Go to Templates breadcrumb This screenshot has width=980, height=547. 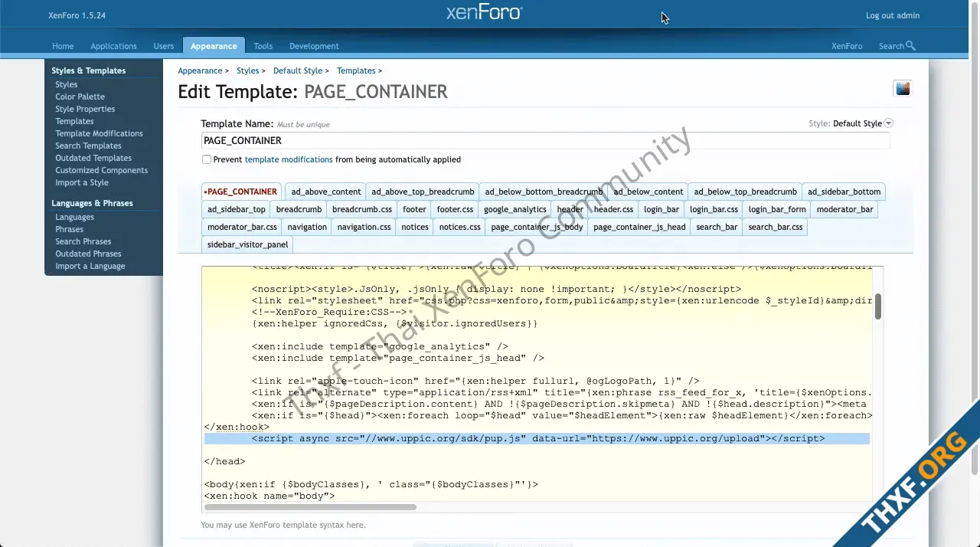click(x=356, y=70)
